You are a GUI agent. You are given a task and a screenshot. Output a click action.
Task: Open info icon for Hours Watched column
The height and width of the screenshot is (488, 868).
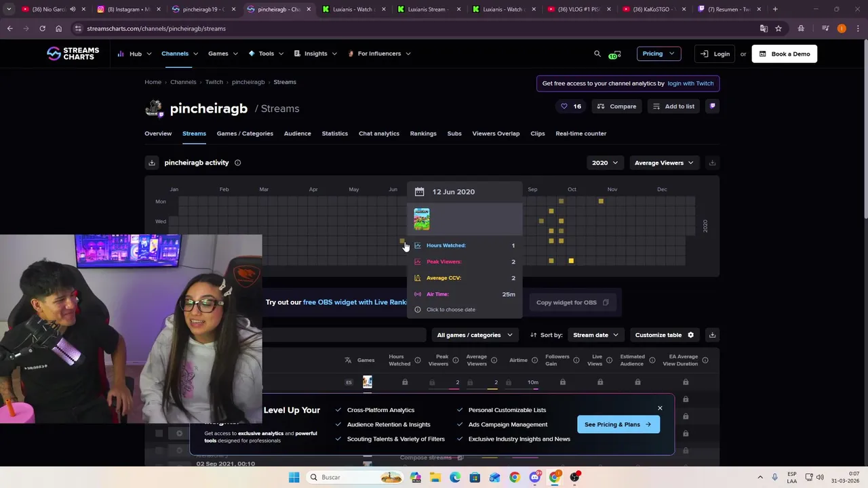(x=418, y=360)
